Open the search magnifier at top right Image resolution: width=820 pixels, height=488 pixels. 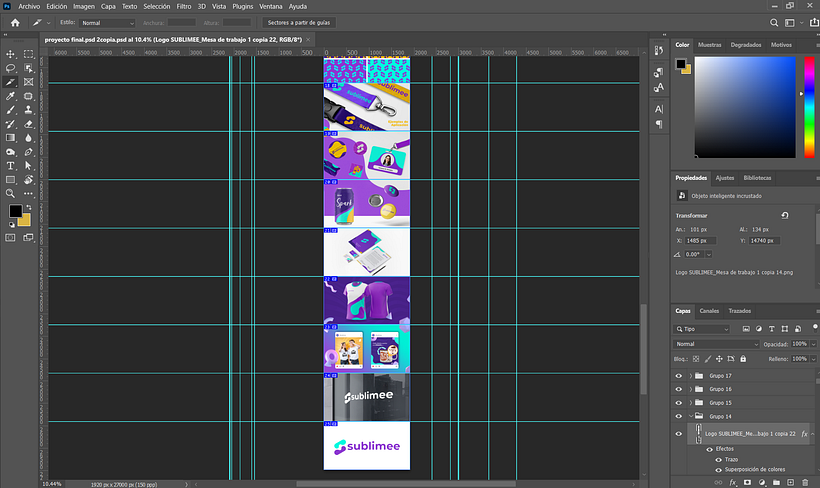[x=774, y=22]
